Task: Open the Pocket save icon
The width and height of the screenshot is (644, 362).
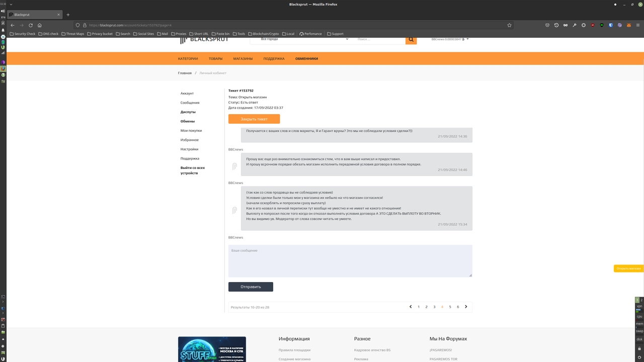Action: 547,25
